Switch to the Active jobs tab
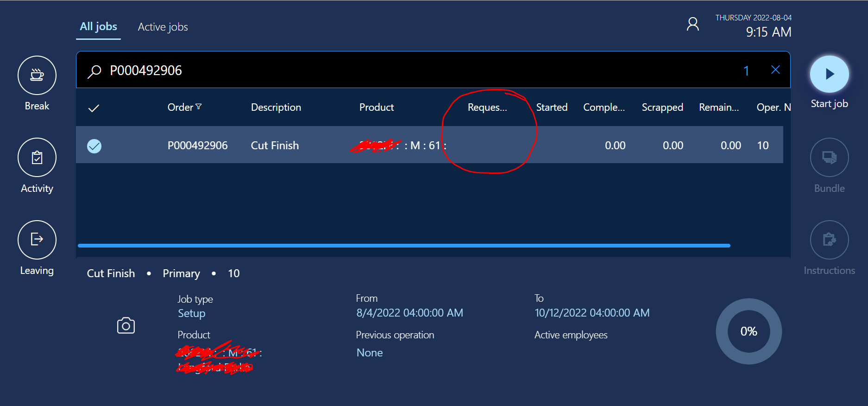 tap(163, 27)
